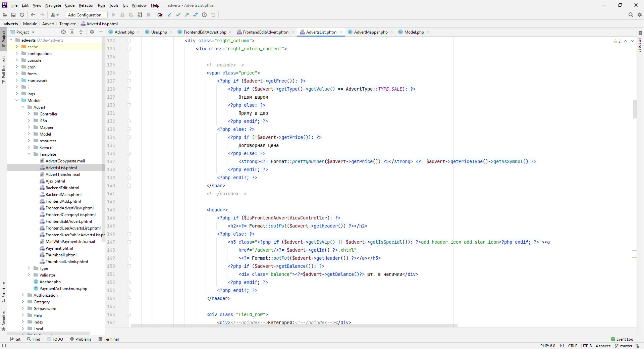Toggle code fold at line 126
644x349 pixels.
[129, 73]
